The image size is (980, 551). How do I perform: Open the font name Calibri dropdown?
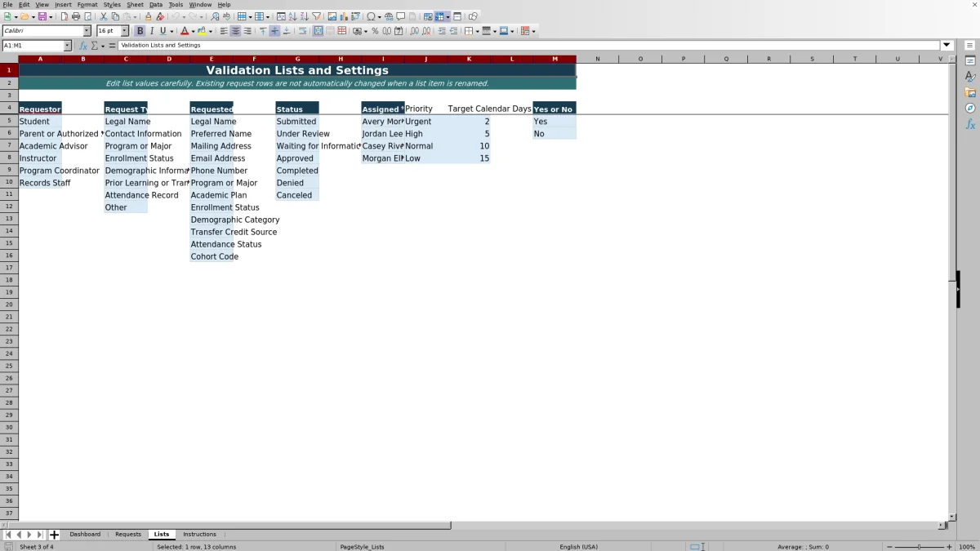[x=87, y=31]
